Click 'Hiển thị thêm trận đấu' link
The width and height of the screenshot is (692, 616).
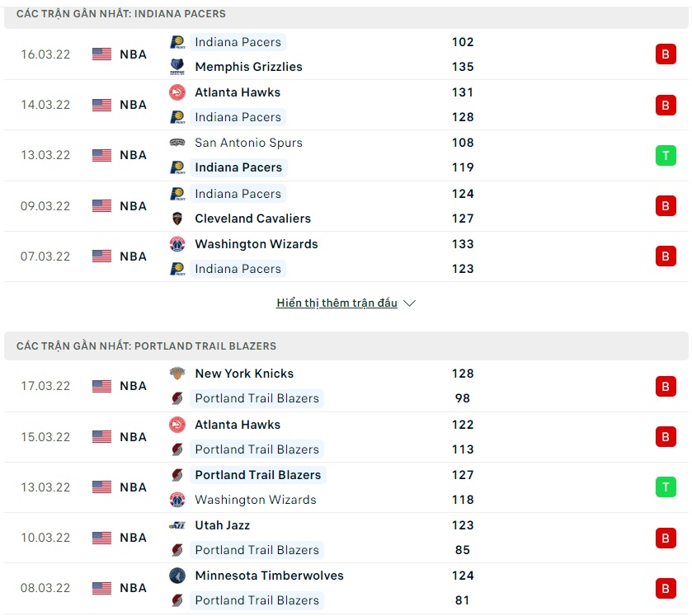pos(337,303)
